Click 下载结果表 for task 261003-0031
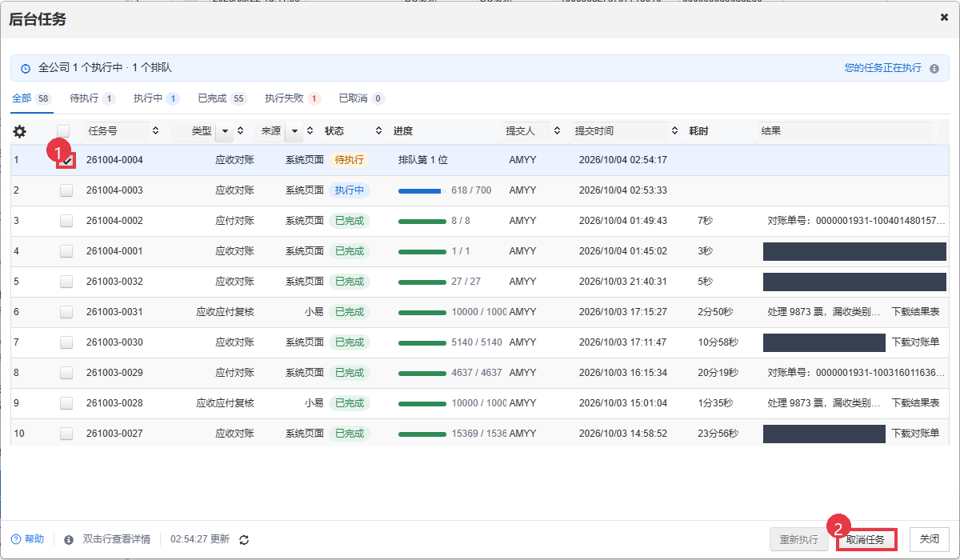 click(915, 312)
